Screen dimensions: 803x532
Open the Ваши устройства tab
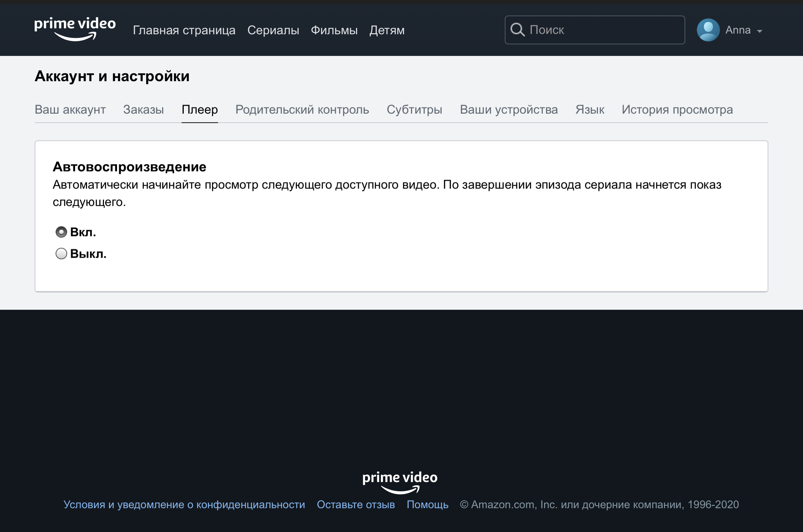(508, 109)
